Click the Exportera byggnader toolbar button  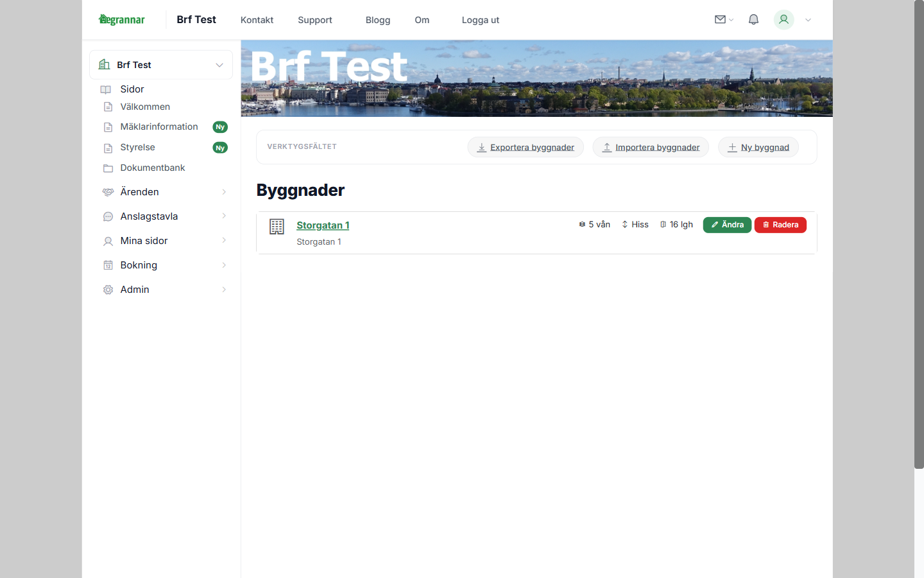coord(526,147)
